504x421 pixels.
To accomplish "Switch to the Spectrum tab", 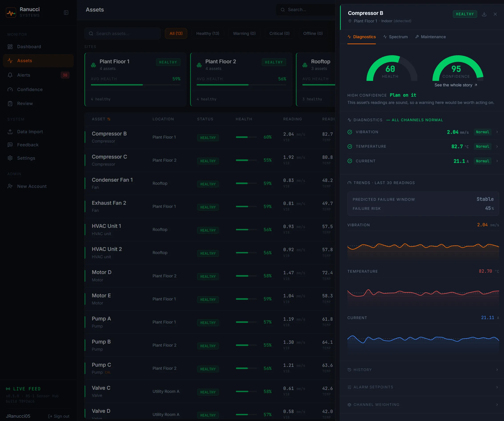I will (x=395, y=37).
